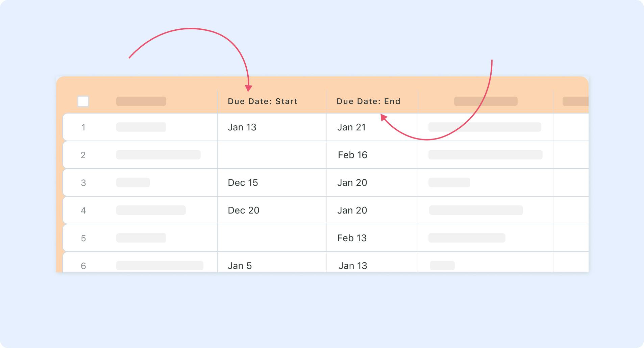Click the empty start date cell in row 5
The height and width of the screenshot is (348, 644).
(272, 238)
